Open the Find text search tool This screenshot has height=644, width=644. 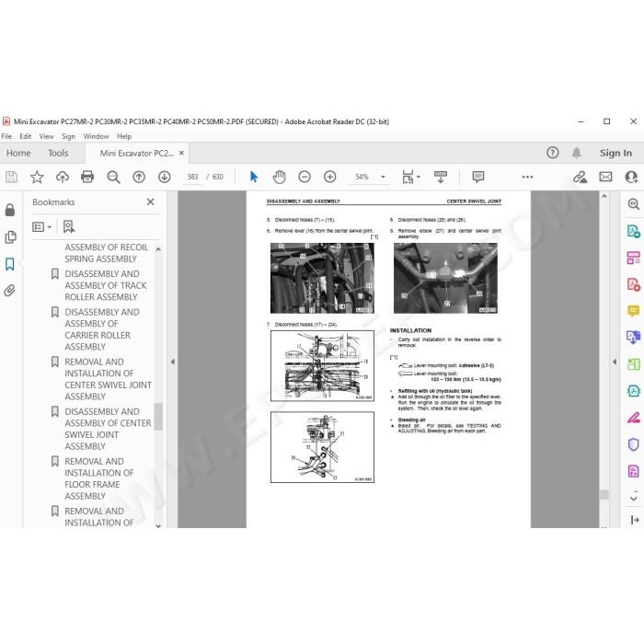(x=113, y=177)
